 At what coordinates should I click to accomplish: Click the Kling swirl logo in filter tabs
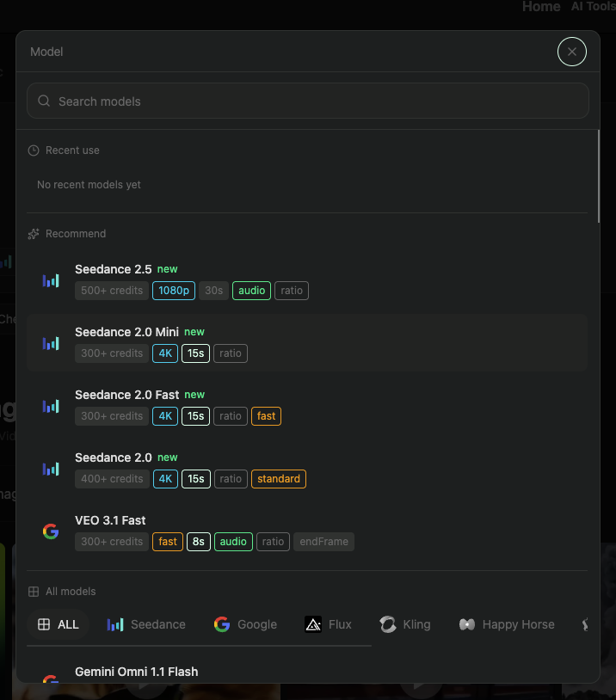(x=388, y=624)
